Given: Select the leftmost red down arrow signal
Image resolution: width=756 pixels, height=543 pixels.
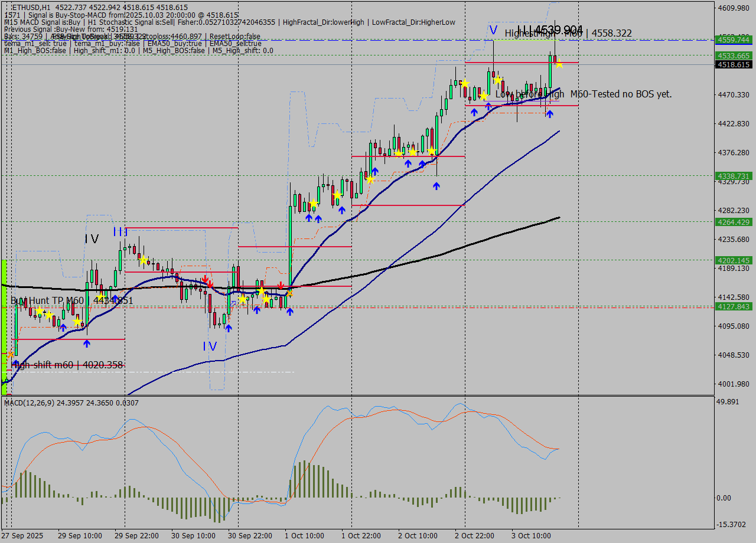Looking at the screenshot, I should coord(204,279).
